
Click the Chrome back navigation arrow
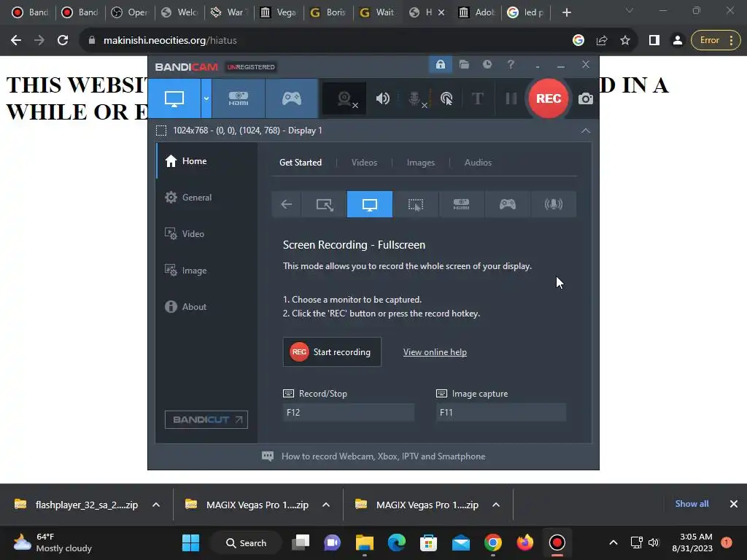[x=16, y=41]
